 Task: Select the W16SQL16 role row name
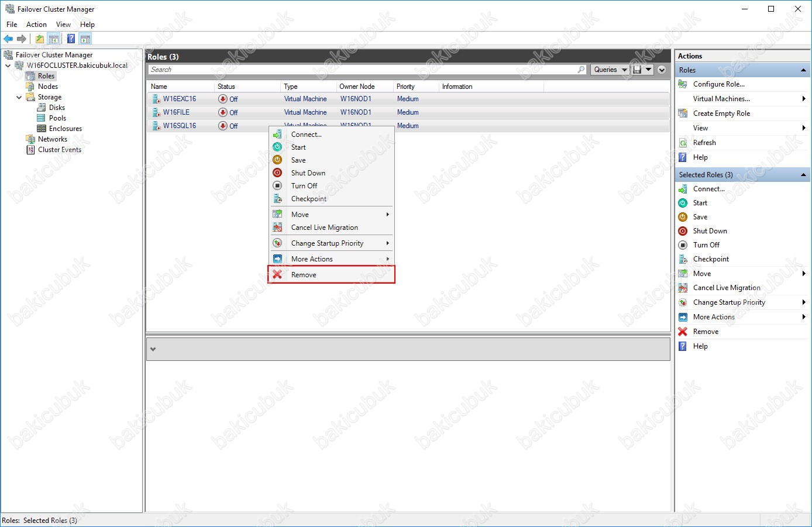tap(180, 126)
